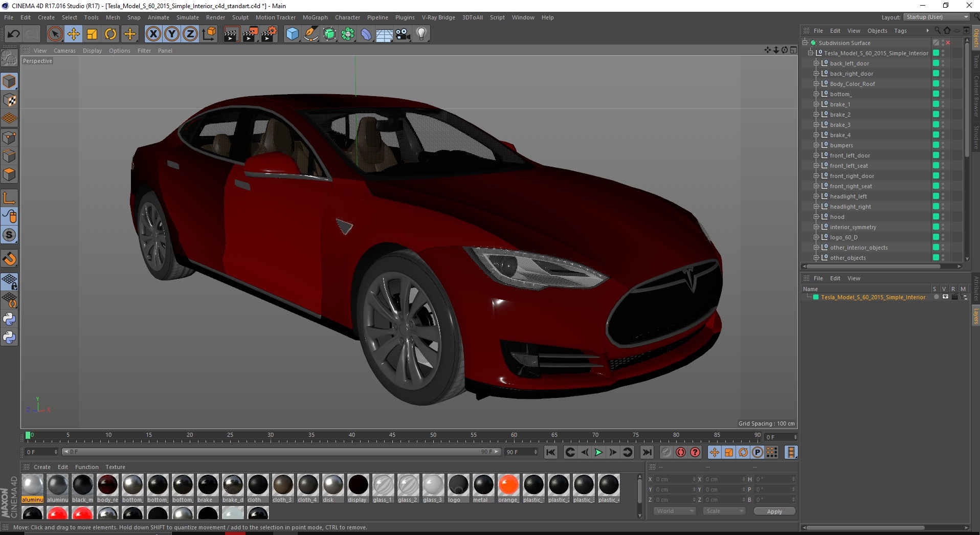The image size is (980, 535).
Task: Toggle layer view visibility icon
Action: coord(945,297)
